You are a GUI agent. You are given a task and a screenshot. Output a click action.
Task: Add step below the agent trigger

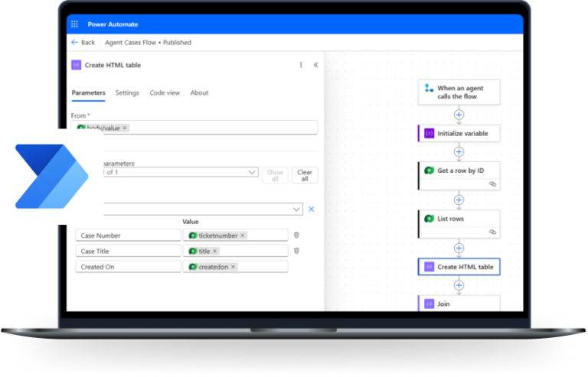[459, 115]
